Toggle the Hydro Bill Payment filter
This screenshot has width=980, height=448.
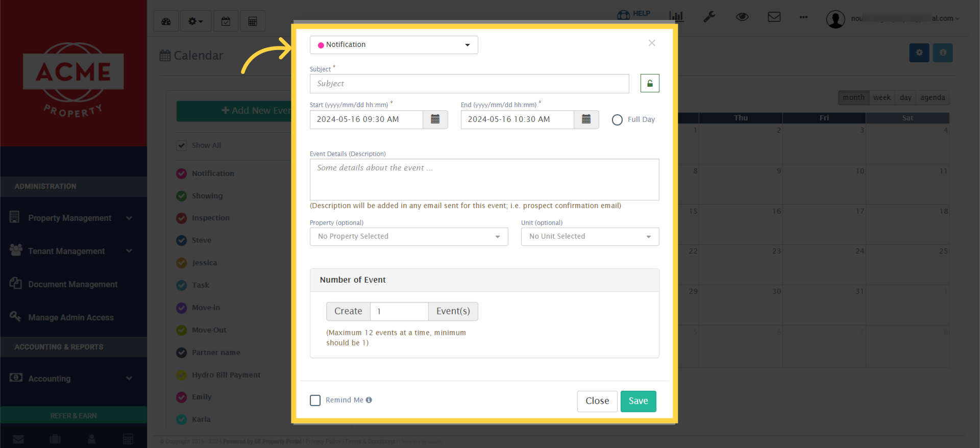click(x=182, y=375)
